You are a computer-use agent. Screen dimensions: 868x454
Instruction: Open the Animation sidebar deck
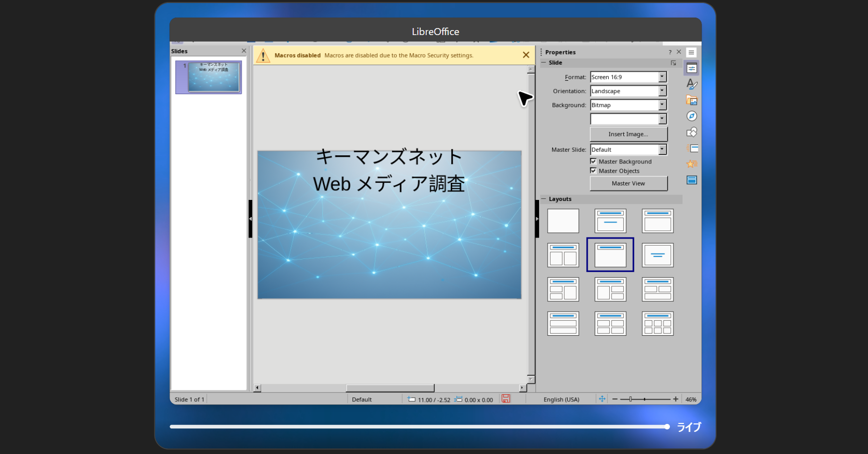[691, 164]
